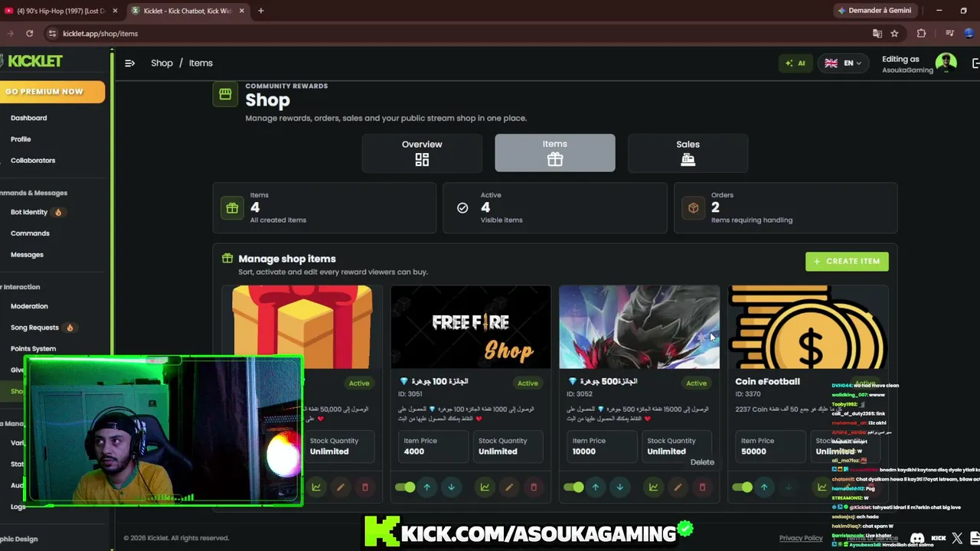
Task: Select the Items tab
Action: (555, 152)
